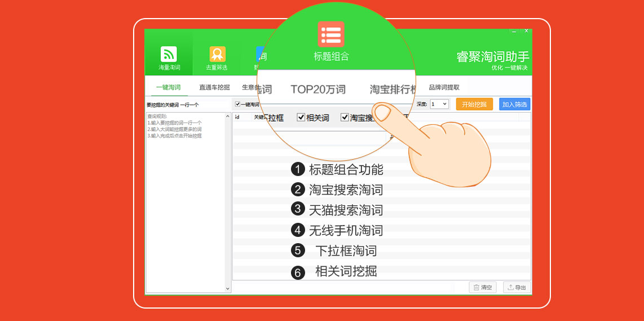Screen dimensions: 644x321
Task: Click the 清空 button
Action: click(483, 287)
